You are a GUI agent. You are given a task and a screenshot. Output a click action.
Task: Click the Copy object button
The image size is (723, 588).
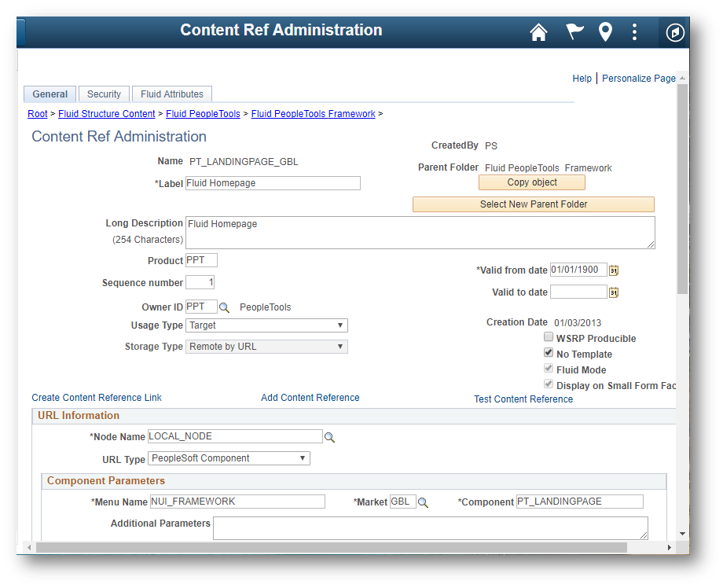532,182
